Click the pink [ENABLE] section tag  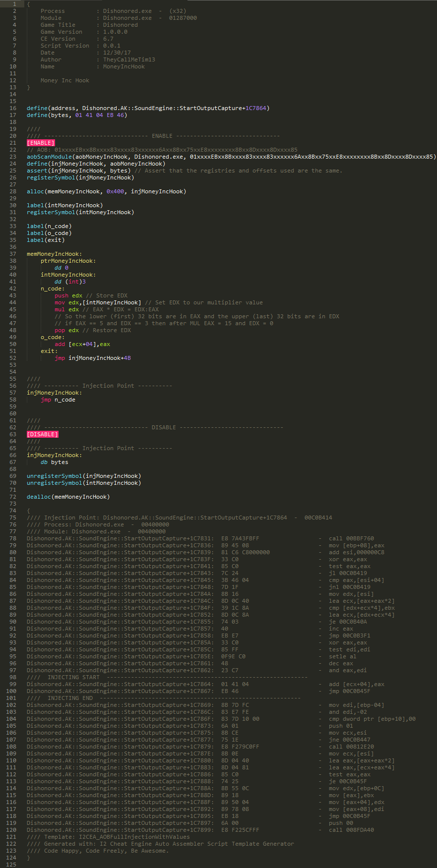pos(41,143)
